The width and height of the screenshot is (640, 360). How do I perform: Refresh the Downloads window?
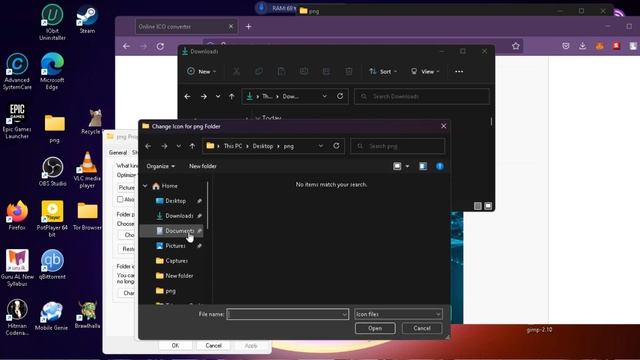coord(340,96)
